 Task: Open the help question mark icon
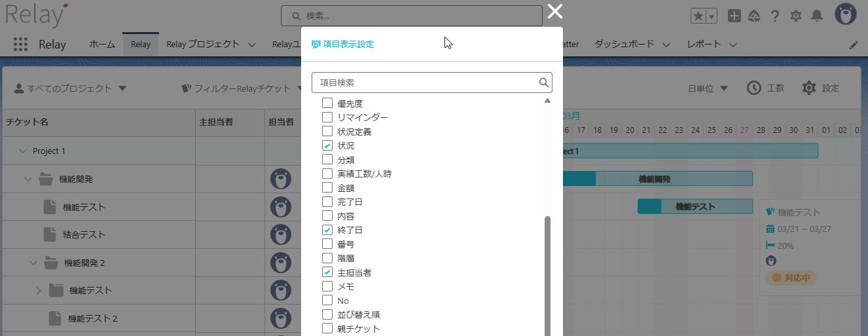775,16
